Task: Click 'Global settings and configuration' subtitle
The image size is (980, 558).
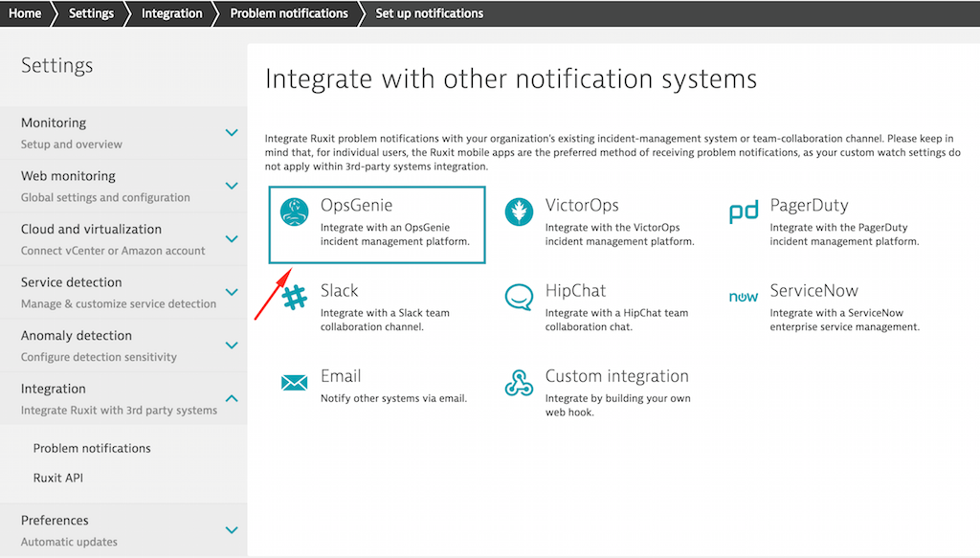Action: click(x=105, y=197)
